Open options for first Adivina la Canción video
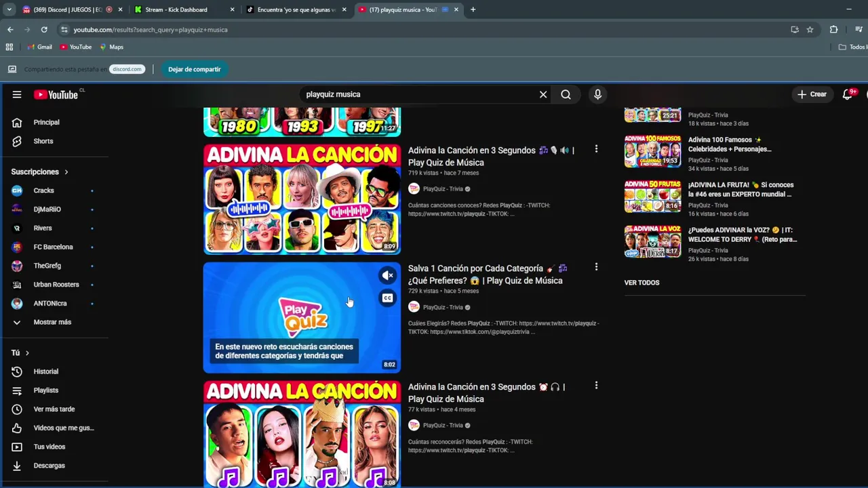The height and width of the screenshot is (488, 868). coord(596,149)
